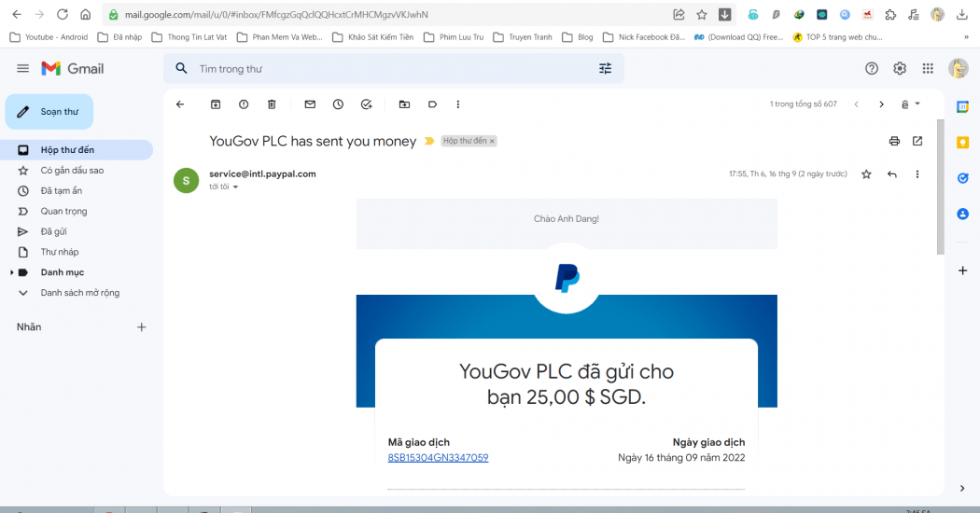Print this email
Viewport: 980px width, 513px height.
894,141
